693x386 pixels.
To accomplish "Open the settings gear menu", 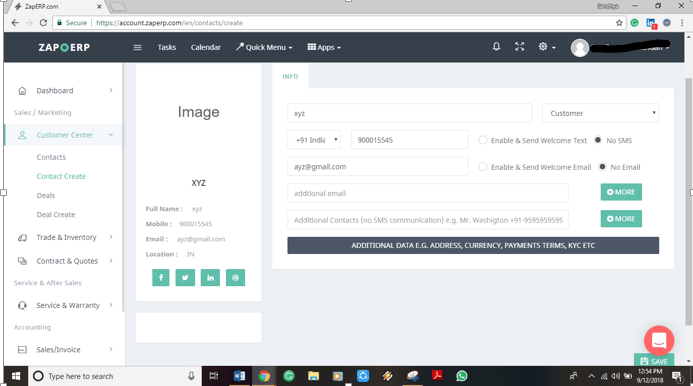I will click(546, 46).
